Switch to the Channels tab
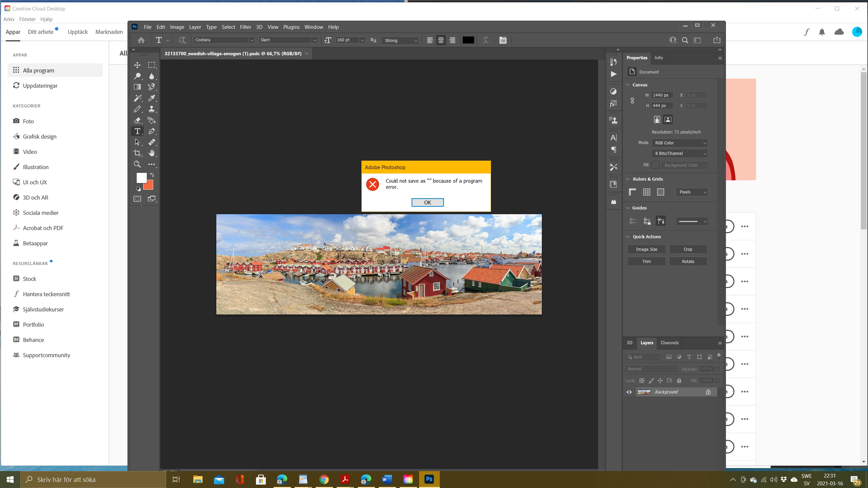 click(x=669, y=343)
